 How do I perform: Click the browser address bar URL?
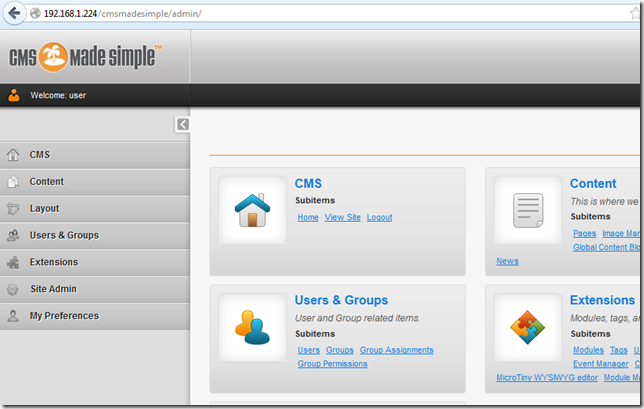(x=122, y=14)
